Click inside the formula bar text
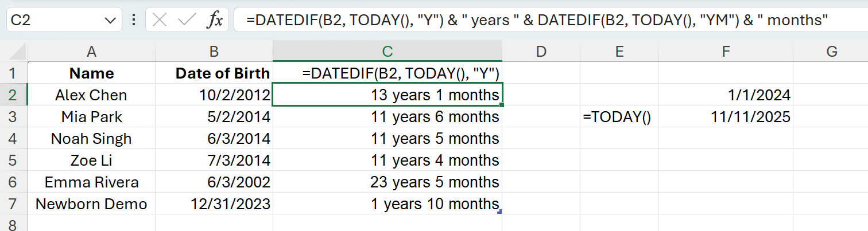This screenshot has height=231, width=868. pyautogui.click(x=537, y=20)
